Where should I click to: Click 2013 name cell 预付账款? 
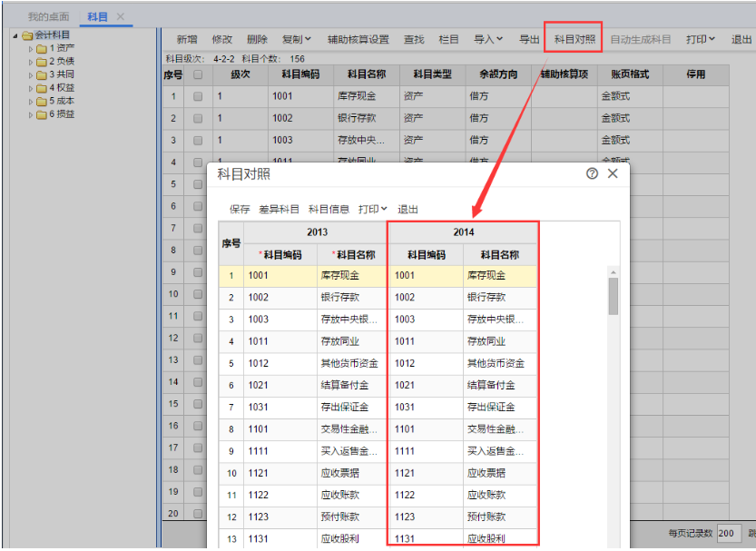(x=352, y=517)
